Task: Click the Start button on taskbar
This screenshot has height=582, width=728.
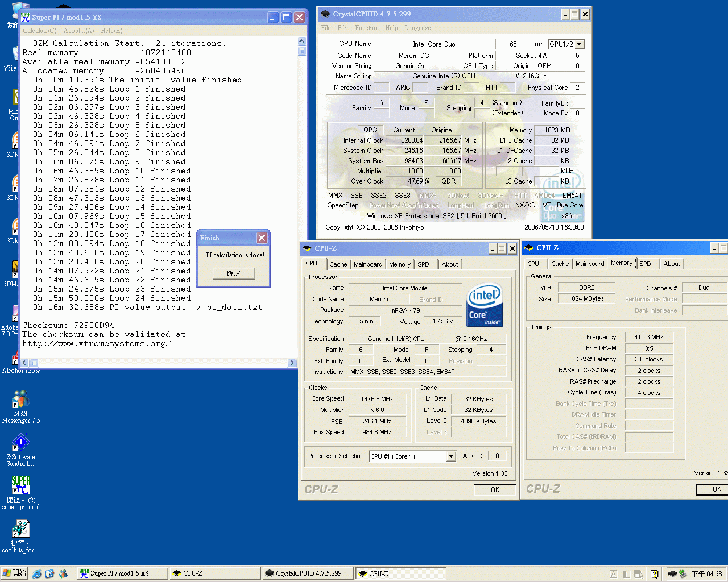Action: tap(14, 573)
